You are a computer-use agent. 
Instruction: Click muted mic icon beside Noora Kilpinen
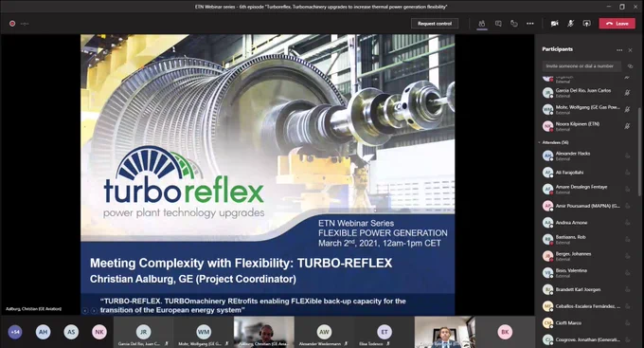627,126
